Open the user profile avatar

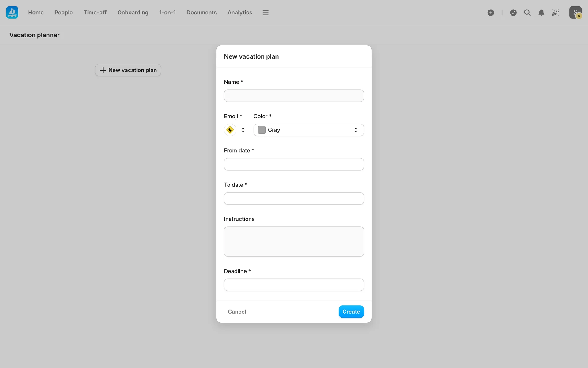click(x=575, y=13)
